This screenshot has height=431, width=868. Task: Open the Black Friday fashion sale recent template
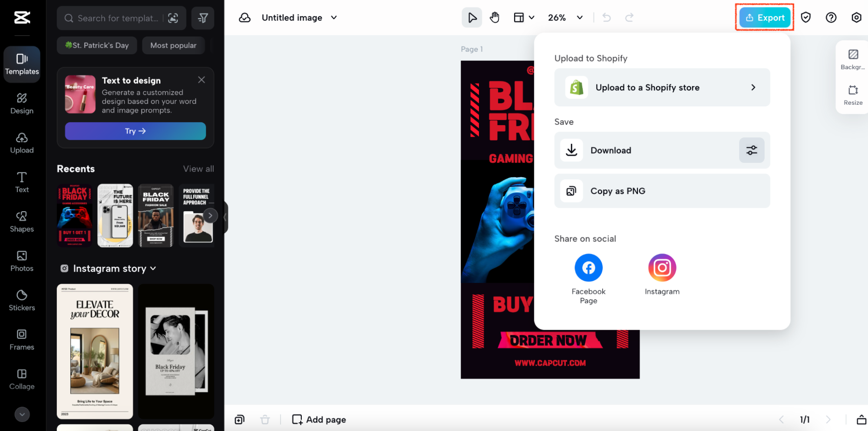click(x=156, y=215)
